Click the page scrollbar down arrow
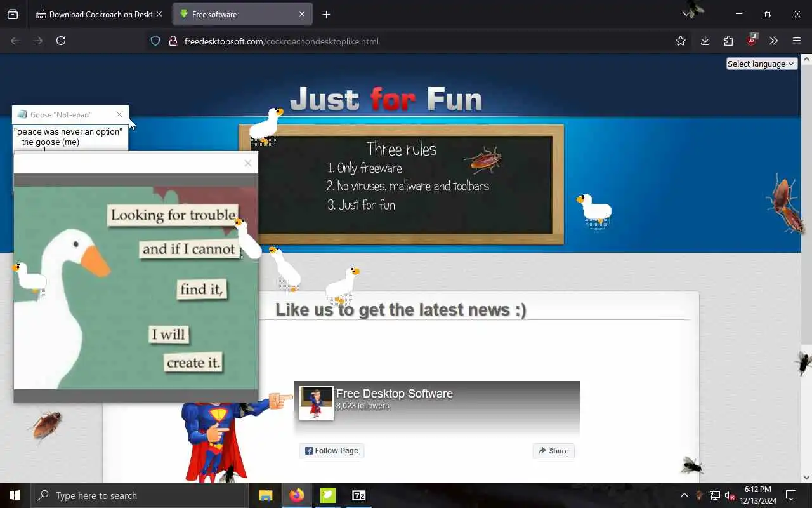The height and width of the screenshot is (508, 812). [806, 477]
